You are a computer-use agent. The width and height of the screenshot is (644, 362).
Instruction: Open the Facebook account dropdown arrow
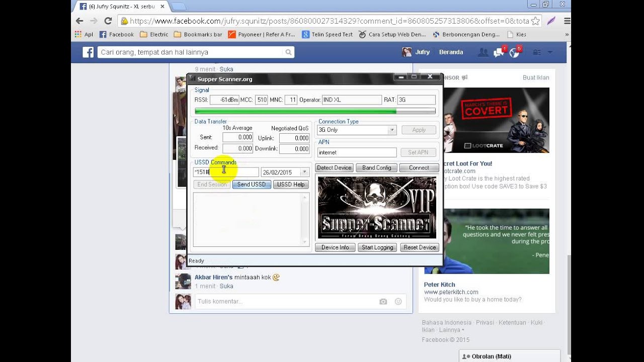[x=550, y=52]
